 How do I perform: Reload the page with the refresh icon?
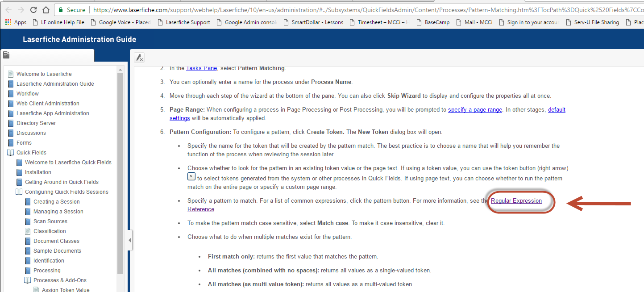tap(33, 9)
